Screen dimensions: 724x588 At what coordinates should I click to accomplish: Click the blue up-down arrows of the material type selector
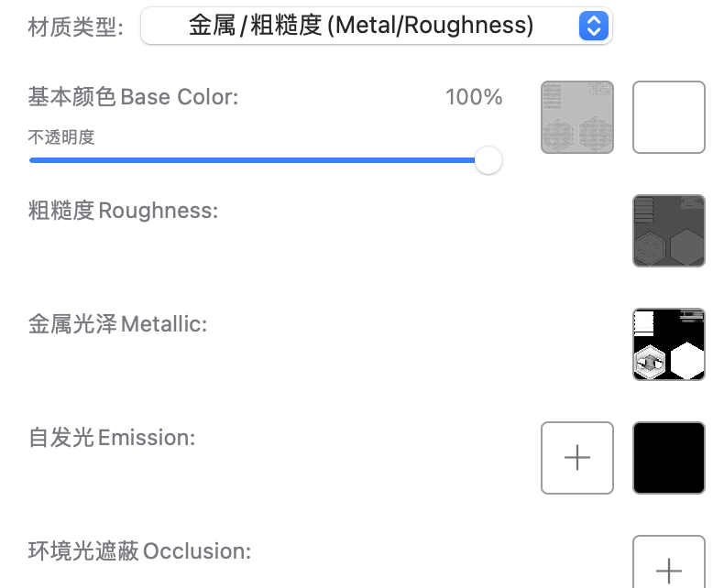[593, 26]
